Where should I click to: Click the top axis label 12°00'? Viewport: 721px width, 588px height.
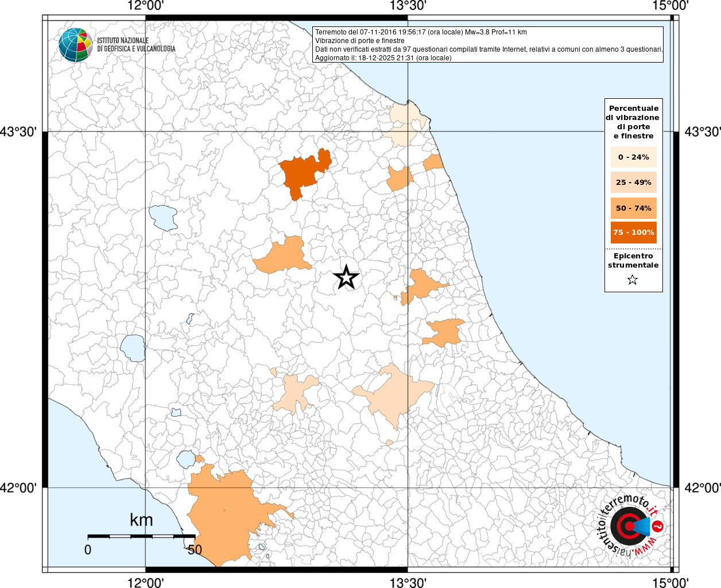point(146,6)
